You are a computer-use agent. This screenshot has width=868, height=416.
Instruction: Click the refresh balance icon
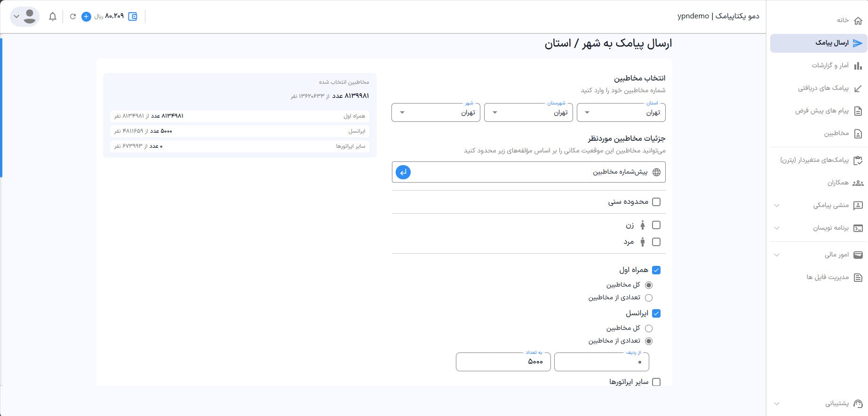[x=73, y=16]
